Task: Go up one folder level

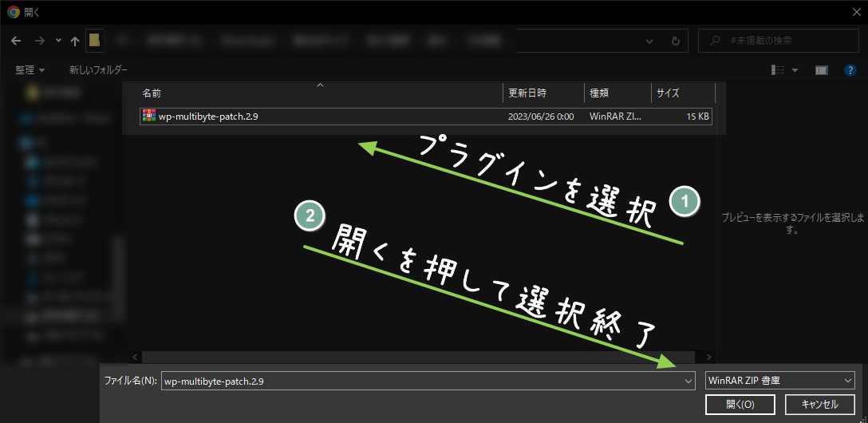Action: pyautogui.click(x=75, y=41)
